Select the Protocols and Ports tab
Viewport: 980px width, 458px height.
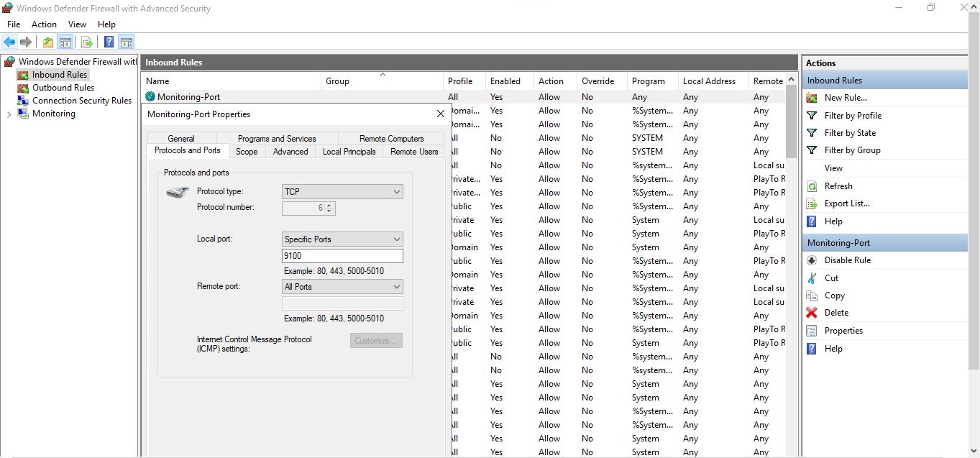click(188, 150)
